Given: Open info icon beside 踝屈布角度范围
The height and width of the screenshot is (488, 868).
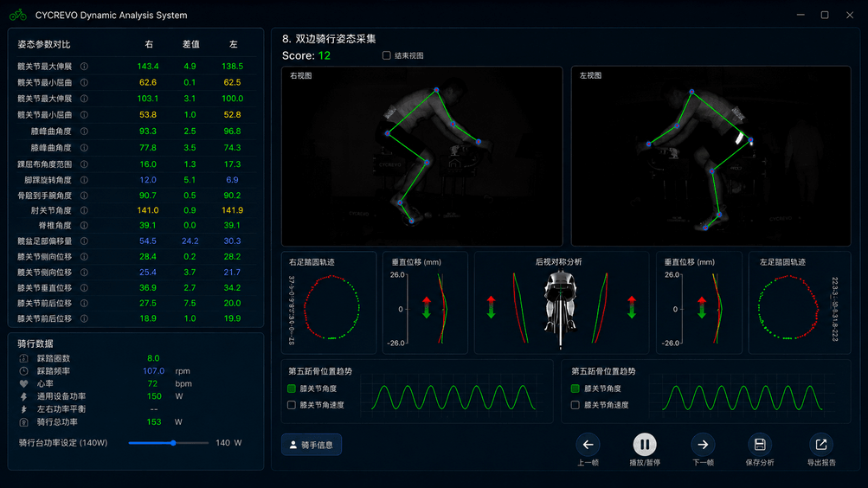Looking at the screenshot, I should coord(84,164).
